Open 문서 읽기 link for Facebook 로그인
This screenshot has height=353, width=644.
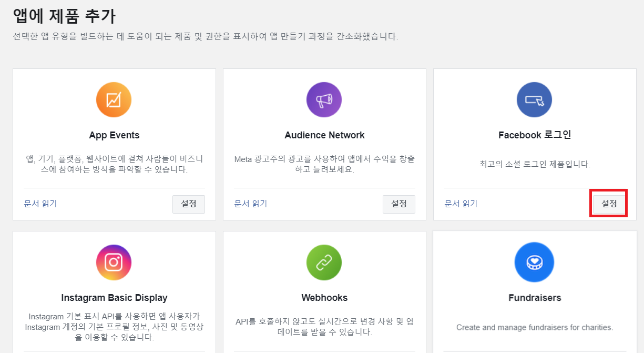(x=461, y=204)
